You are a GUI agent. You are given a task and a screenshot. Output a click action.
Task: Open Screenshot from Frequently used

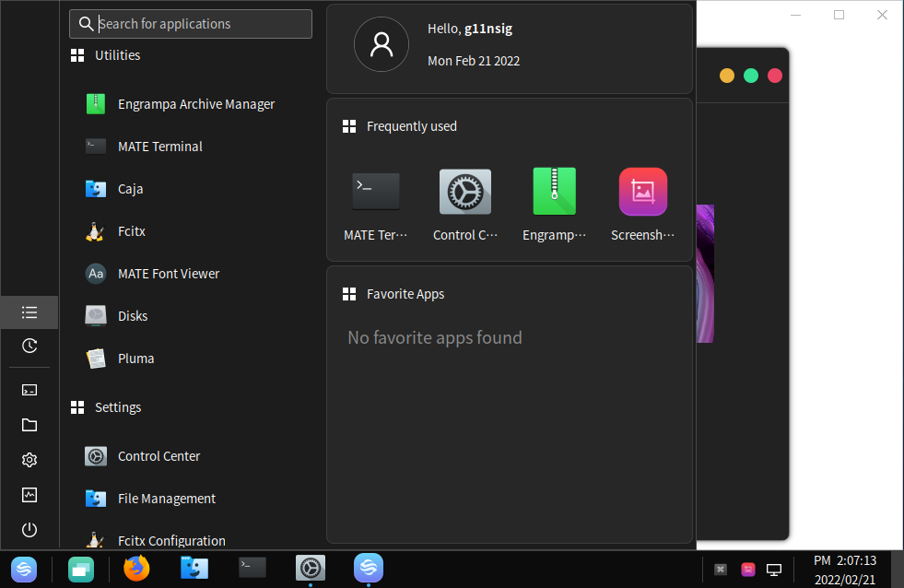pyautogui.click(x=642, y=192)
